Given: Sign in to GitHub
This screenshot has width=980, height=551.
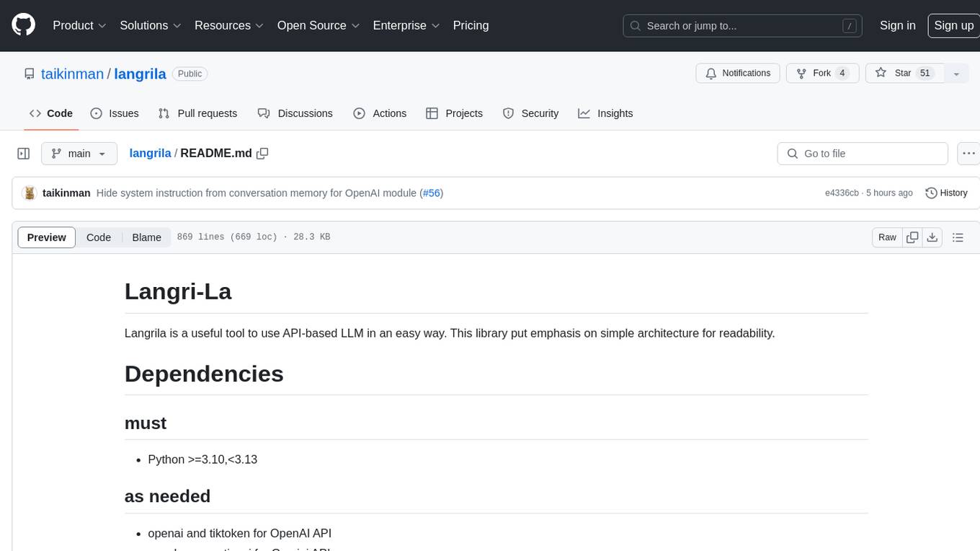Looking at the screenshot, I should tap(897, 25).
